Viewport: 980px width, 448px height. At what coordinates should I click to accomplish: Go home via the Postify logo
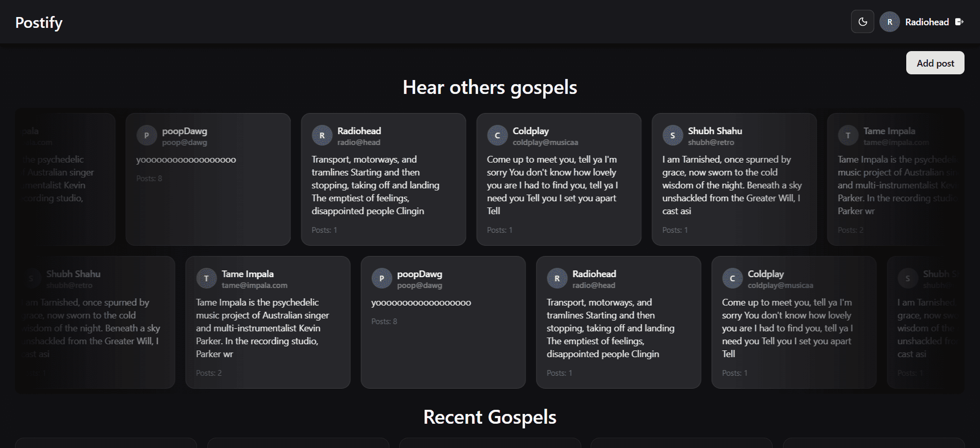(39, 23)
